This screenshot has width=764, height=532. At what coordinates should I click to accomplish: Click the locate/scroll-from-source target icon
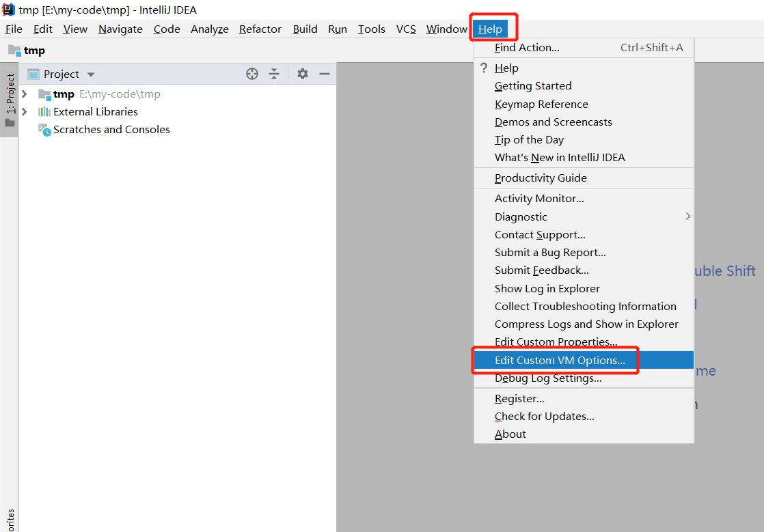click(x=252, y=74)
